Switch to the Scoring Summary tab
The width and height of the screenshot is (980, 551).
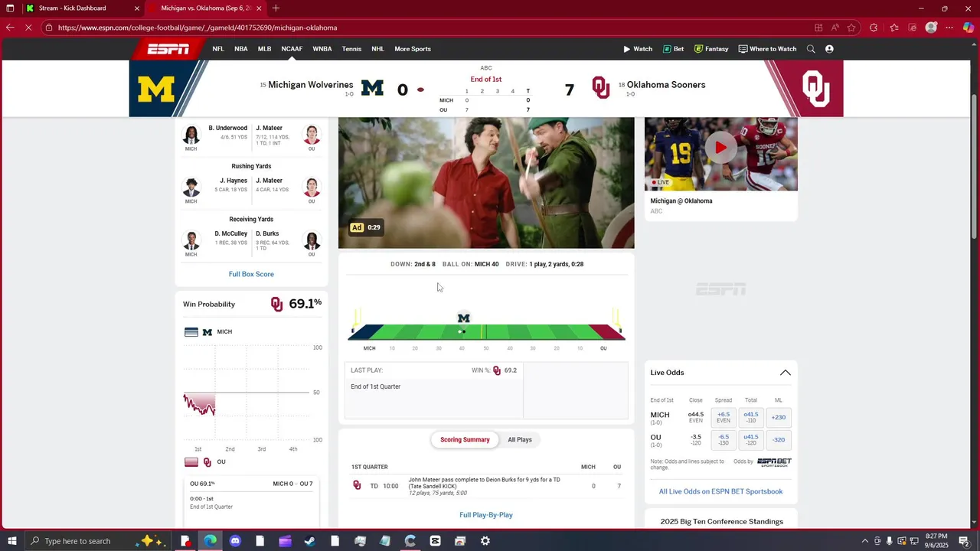[465, 440]
